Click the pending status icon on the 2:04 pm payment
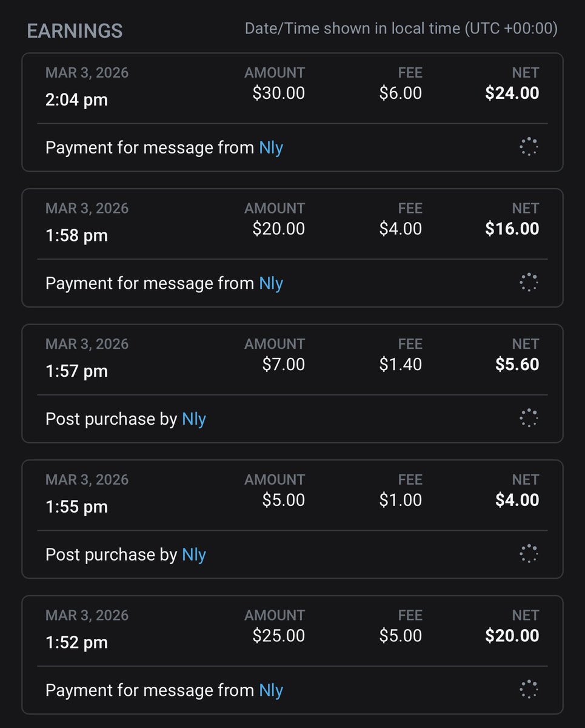Viewport: 585px width, 728px height. [529, 147]
